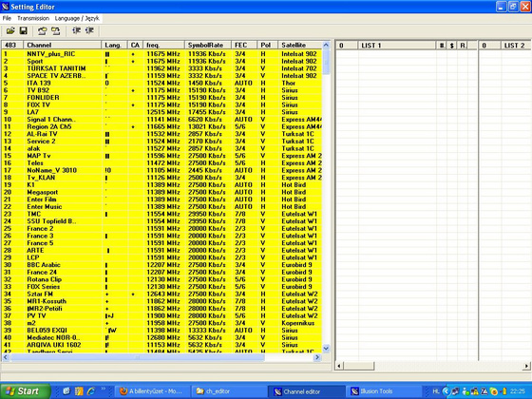Image resolution: width=532 pixels, height=399 pixels.
Task: Click the show desktop quick launch icon
Action: (66, 391)
